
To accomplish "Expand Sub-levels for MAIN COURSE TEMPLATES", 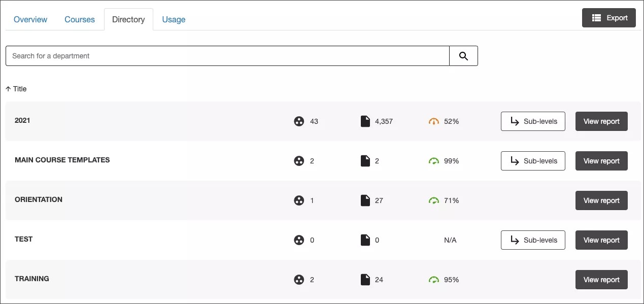I will [x=532, y=161].
